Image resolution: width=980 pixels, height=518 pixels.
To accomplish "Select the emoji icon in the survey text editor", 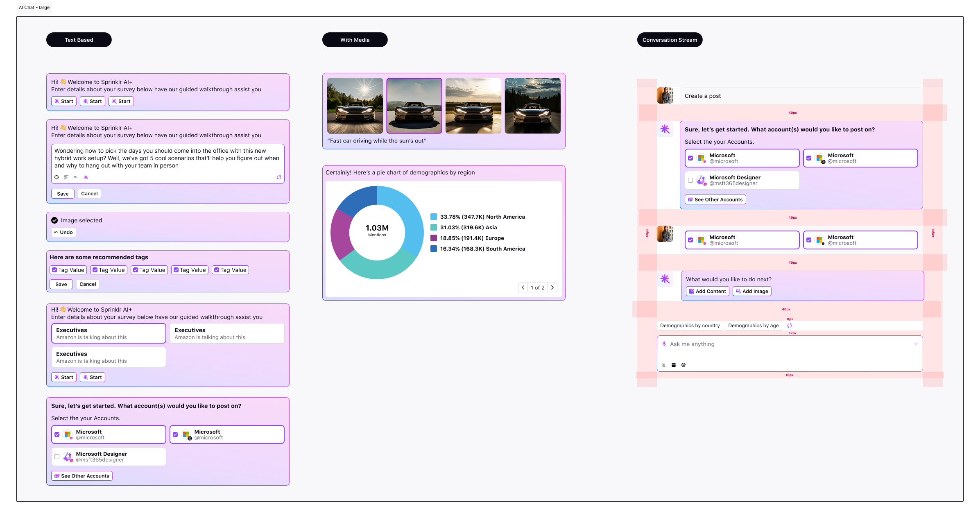I will tap(57, 177).
